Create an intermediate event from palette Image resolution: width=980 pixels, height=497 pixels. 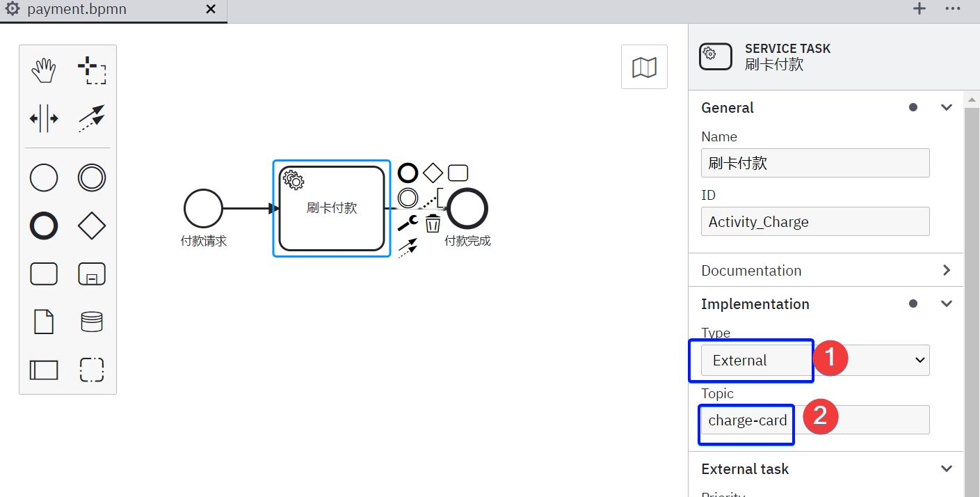92,178
